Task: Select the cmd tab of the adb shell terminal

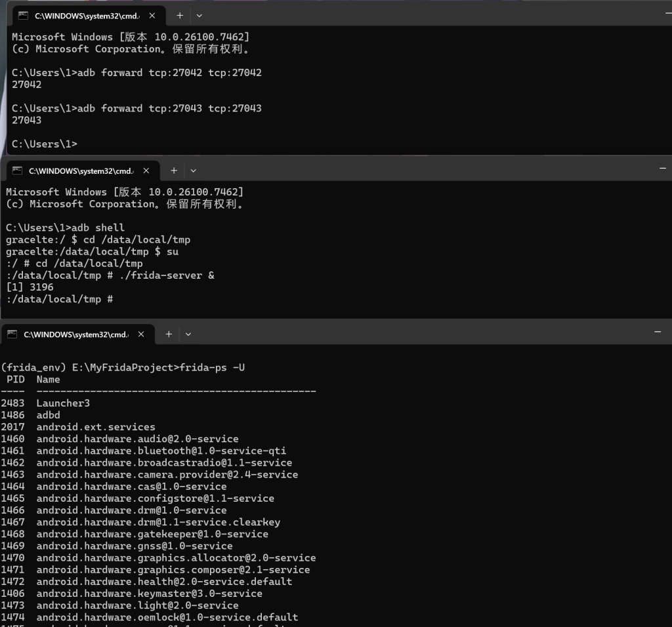Action: tap(80, 171)
